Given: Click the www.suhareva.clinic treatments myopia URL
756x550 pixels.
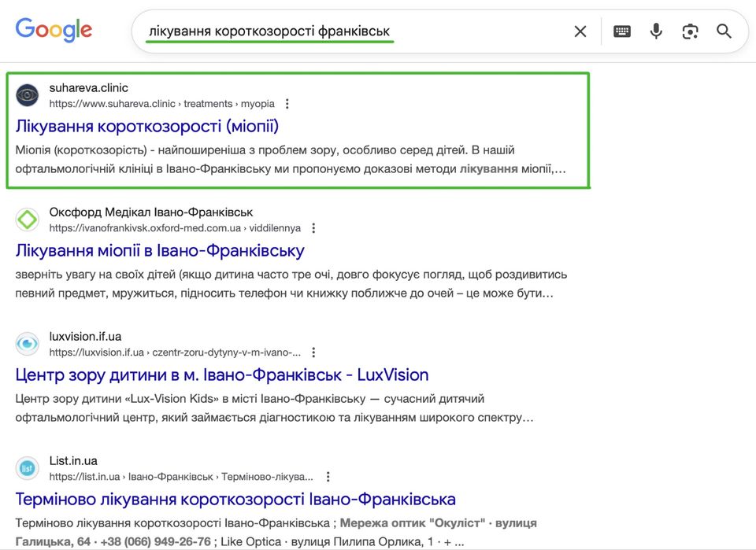Looking at the screenshot, I should pos(161,104).
